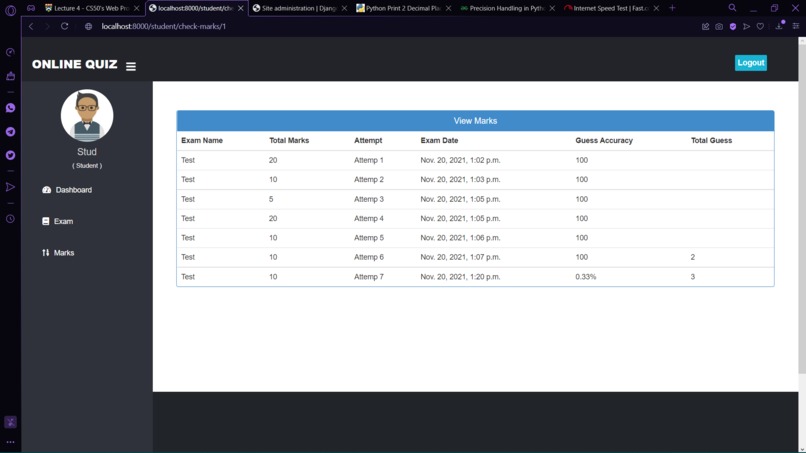The image size is (806, 453).
Task: Click the date Nov. 20, 2021, 1:20 p.m.
Action: point(460,277)
